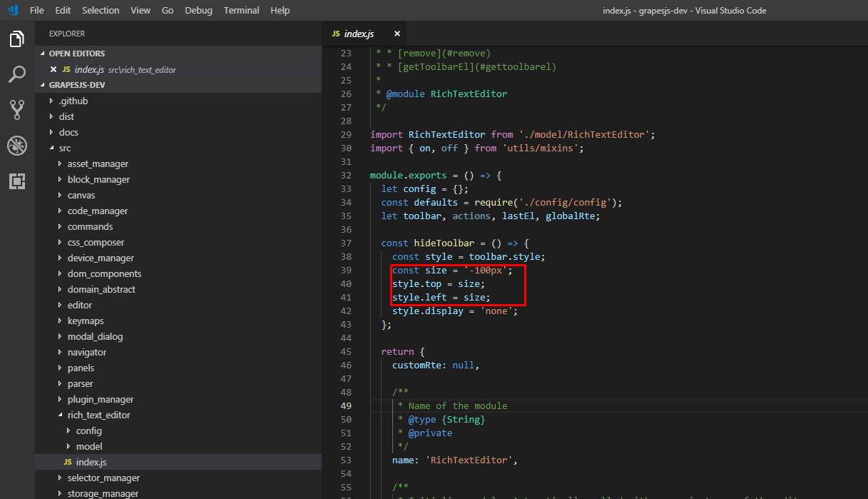The width and height of the screenshot is (868, 499).
Task: Collapse the OPEN EDITORS section
Action: [x=76, y=53]
